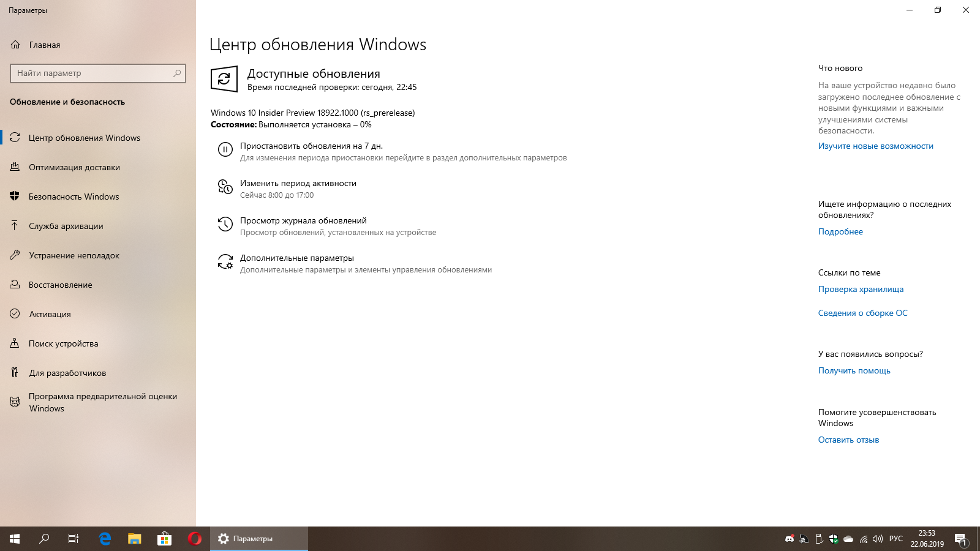
Task: Open the Action Center notifications icon
Action: click(x=961, y=539)
